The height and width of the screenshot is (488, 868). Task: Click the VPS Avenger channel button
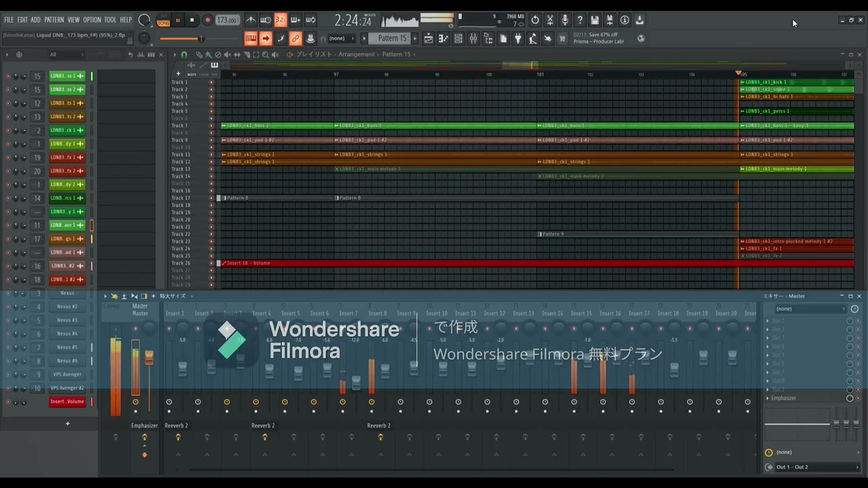[x=67, y=374]
